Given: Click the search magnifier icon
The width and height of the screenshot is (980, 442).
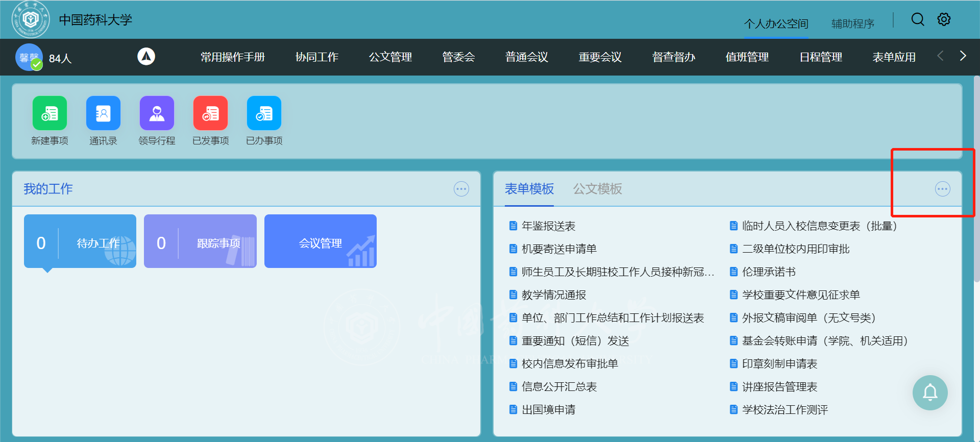Looking at the screenshot, I should [917, 19].
